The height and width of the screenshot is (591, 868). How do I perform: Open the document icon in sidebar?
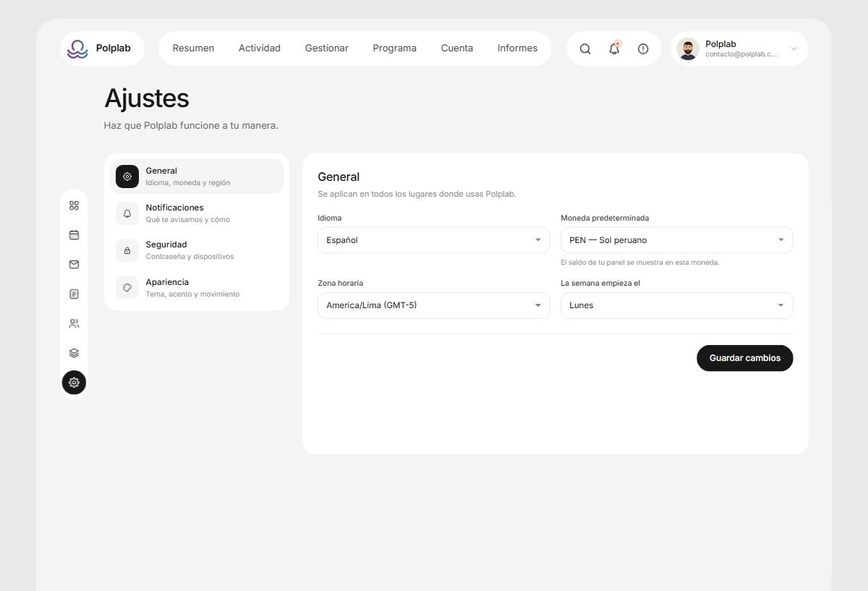(74, 294)
